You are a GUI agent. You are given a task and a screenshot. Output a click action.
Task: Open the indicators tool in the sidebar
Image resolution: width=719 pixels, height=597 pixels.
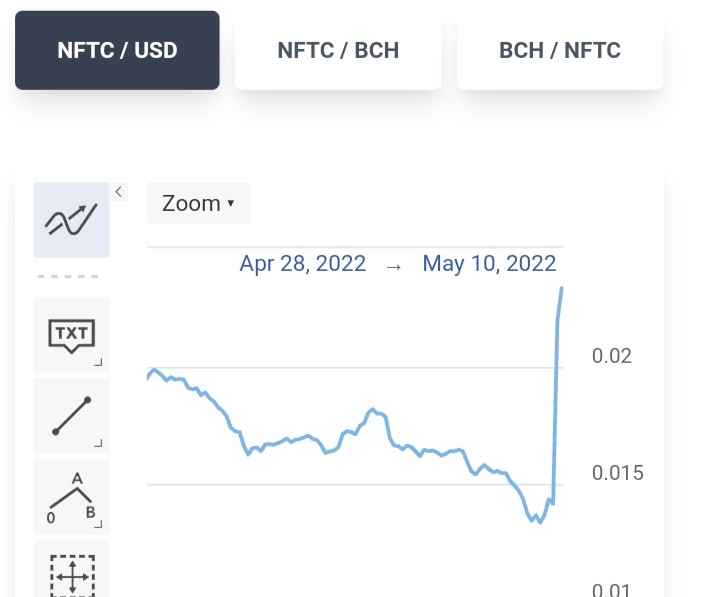coord(72,220)
